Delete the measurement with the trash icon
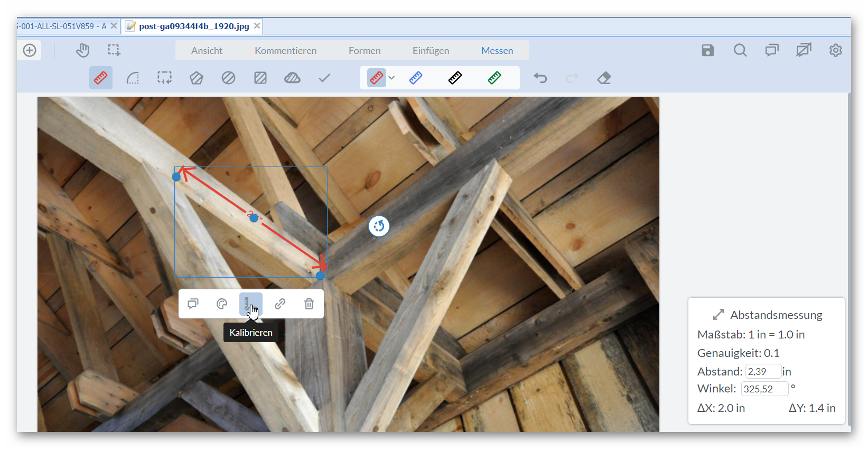The width and height of the screenshot is (868, 449). click(x=309, y=304)
